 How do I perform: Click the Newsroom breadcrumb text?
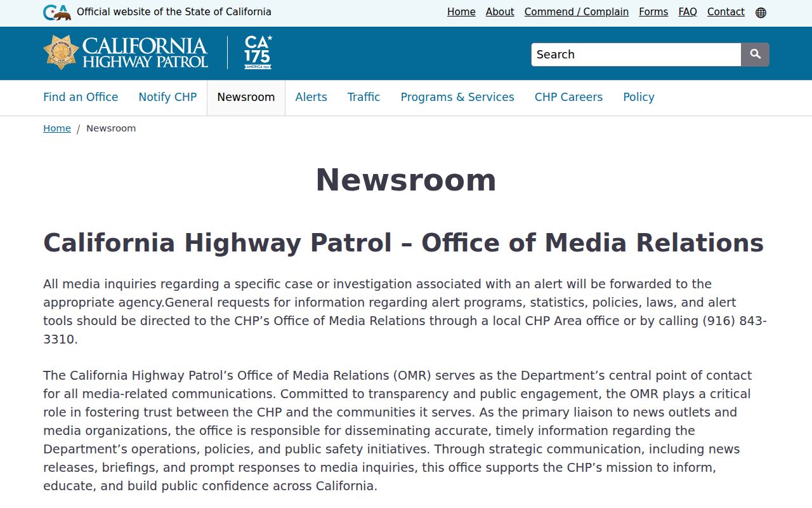(x=111, y=128)
